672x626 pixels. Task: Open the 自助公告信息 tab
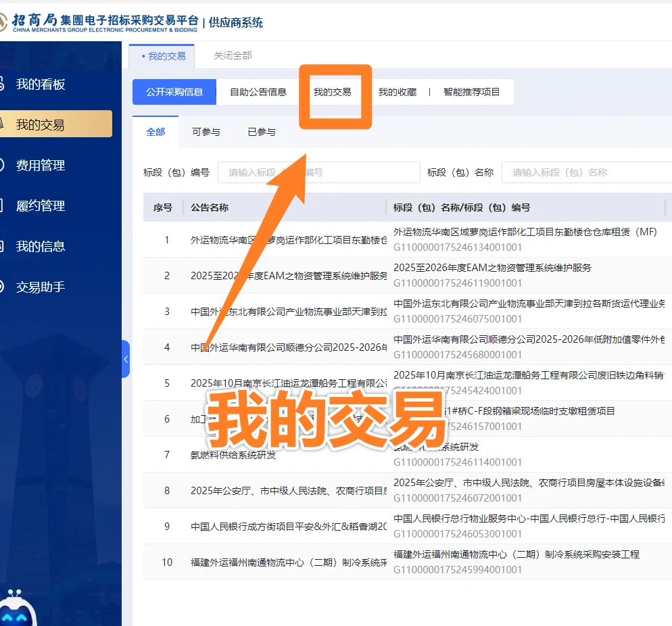tap(258, 92)
